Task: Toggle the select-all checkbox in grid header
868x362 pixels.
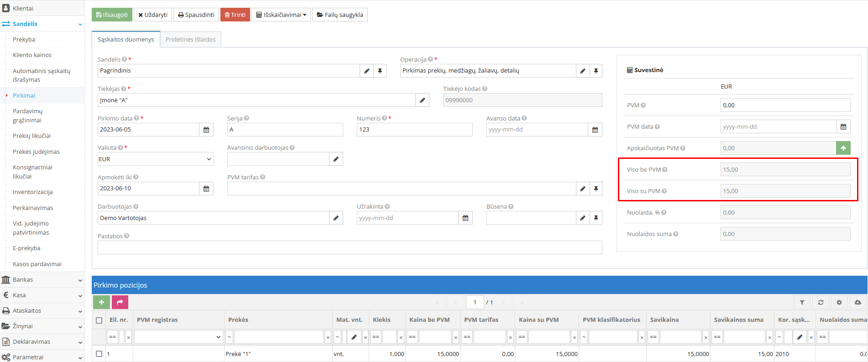Action: 99,320
